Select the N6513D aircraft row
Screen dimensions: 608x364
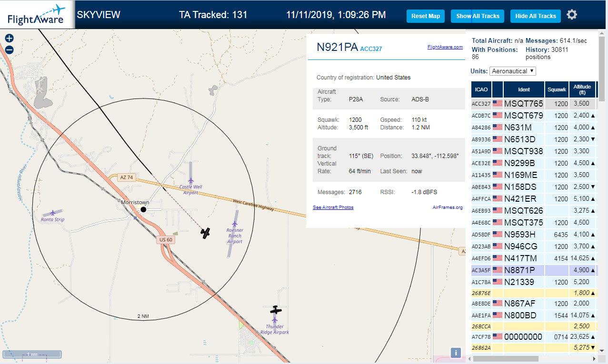coord(533,139)
